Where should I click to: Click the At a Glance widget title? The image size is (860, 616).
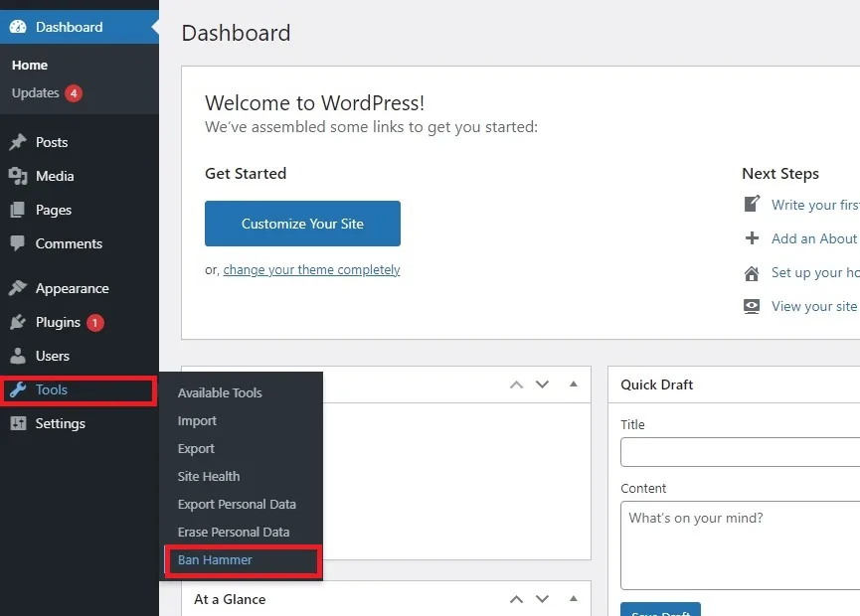230,599
